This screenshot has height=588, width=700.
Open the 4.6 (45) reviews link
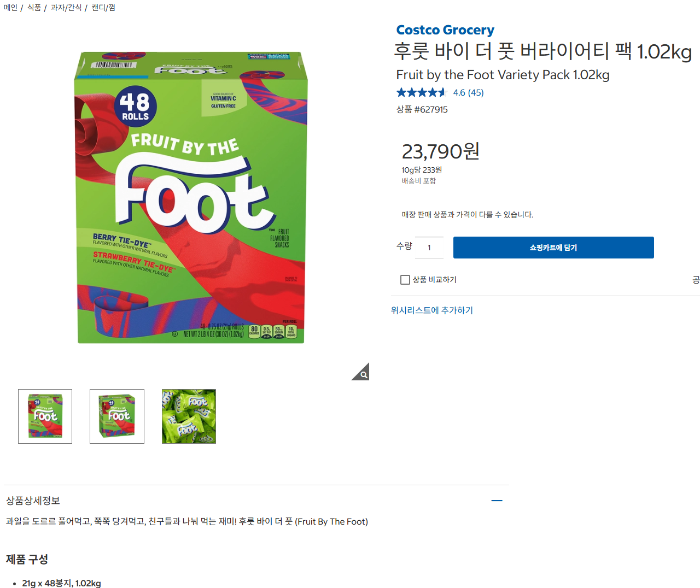pyautogui.click(x=468, y=93)
